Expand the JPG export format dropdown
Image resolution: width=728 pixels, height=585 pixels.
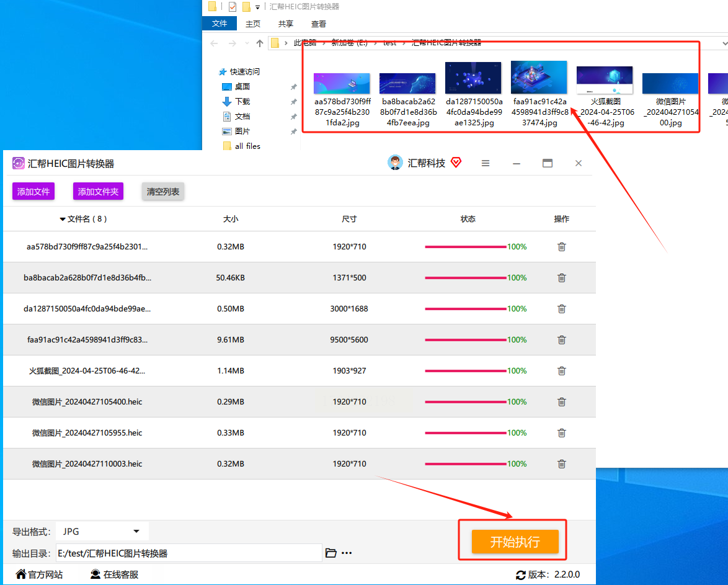pyautogui.click(x=136, y=532)
